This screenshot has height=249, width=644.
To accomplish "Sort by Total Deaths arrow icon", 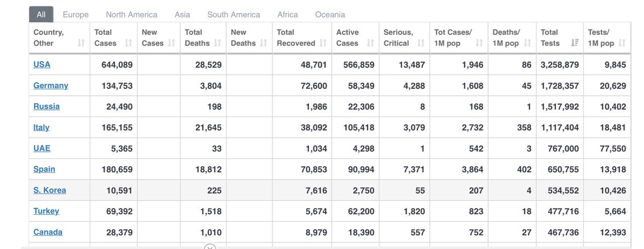I will pyautogui.click(x=217, y=43).
